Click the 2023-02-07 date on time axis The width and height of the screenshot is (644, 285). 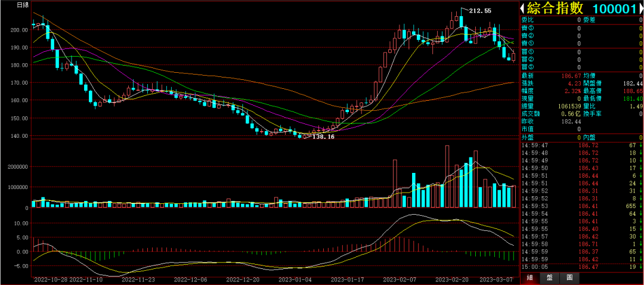398,278
